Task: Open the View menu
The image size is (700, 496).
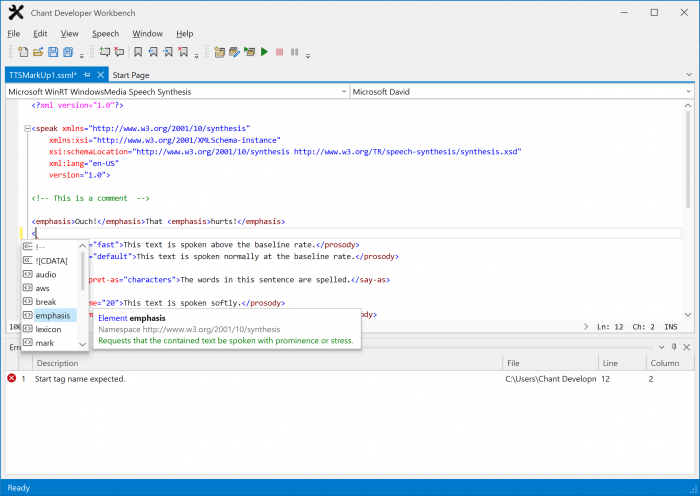Action: [x=69, y=33]
